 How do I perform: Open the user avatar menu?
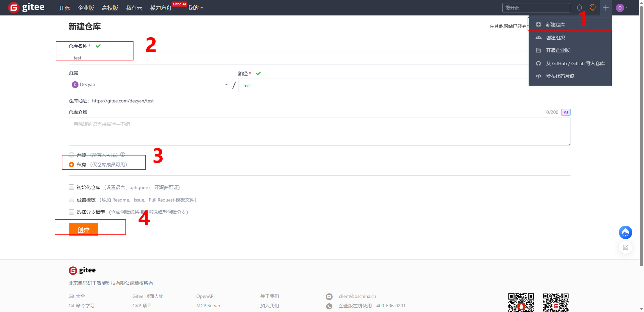pos(622,8)
